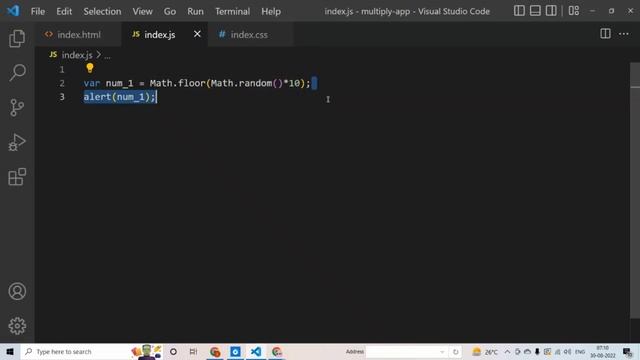Screen dimensions: 640x360
Task: Toggle the Primary Side Bar layout icon
Action: click(519, 11)
